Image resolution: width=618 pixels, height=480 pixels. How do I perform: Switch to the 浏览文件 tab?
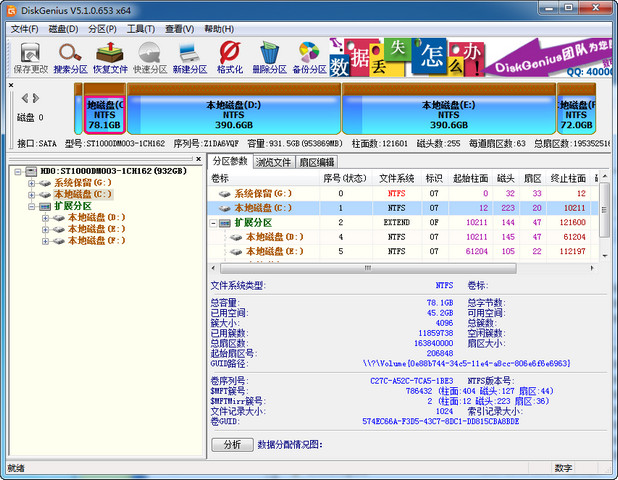273,162
